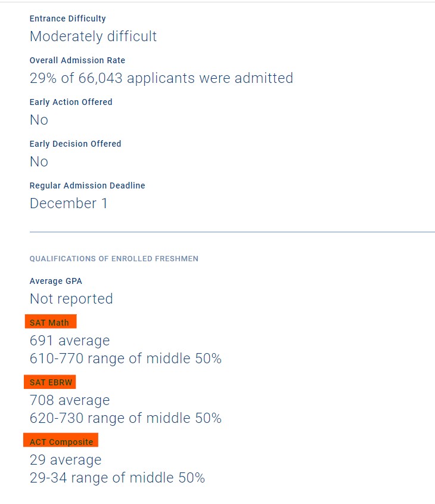Click the Overall Admission Rate label

(x=77, y=60)
